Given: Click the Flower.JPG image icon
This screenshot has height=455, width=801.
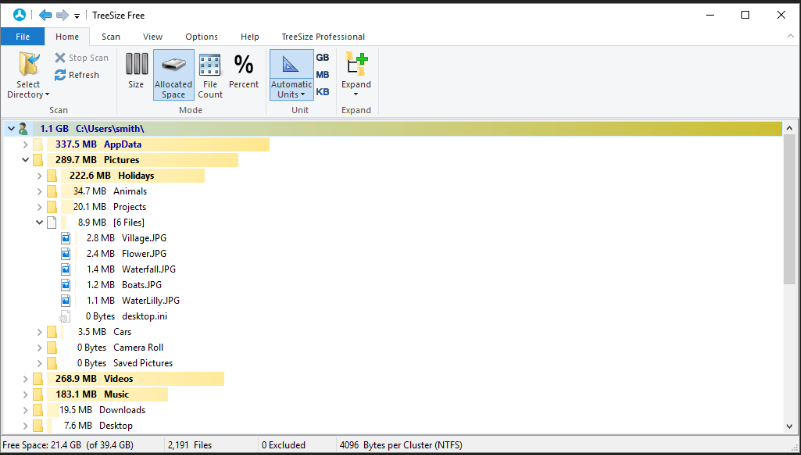Looking at the screenshot, I should (65, 254).
